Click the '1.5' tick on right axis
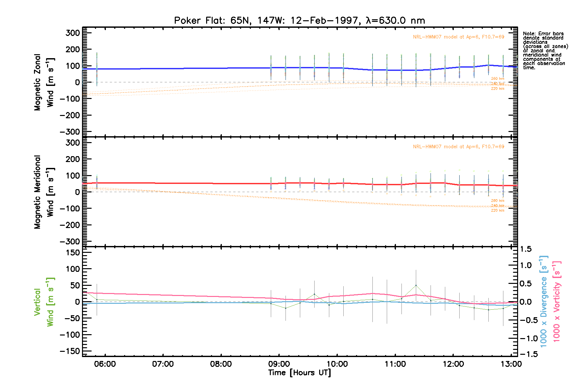This screenshot has width=588, height=392. tap(526, 249)
